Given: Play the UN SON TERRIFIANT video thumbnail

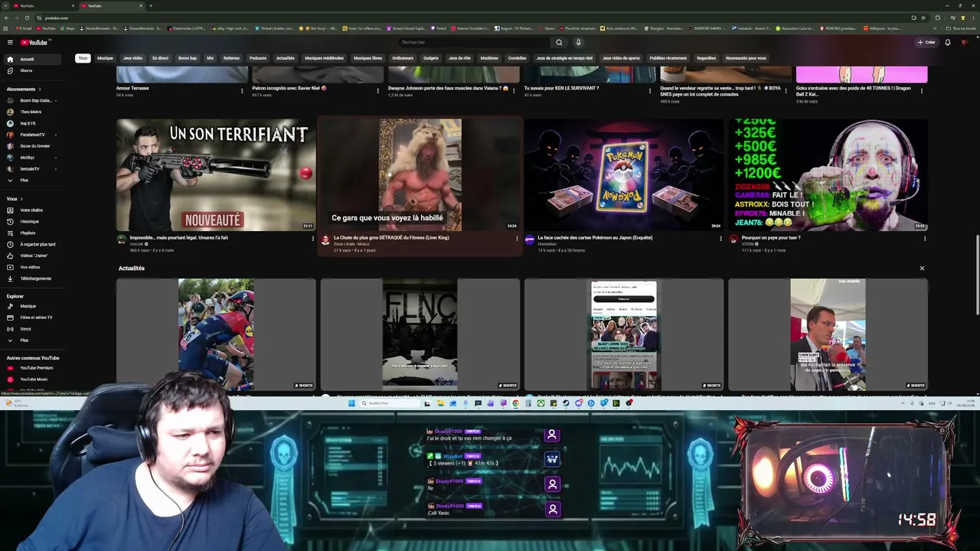Looking at the screenshot, I should [216, 174].
